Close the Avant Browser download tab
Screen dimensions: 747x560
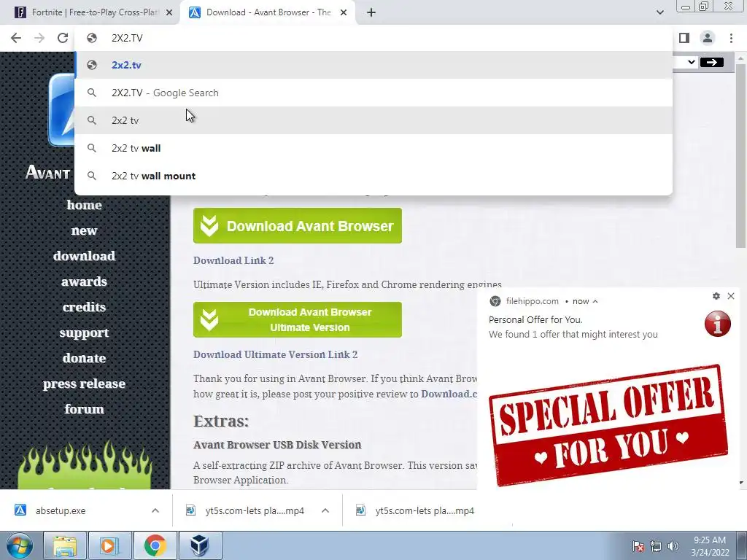tap(344, 12)
